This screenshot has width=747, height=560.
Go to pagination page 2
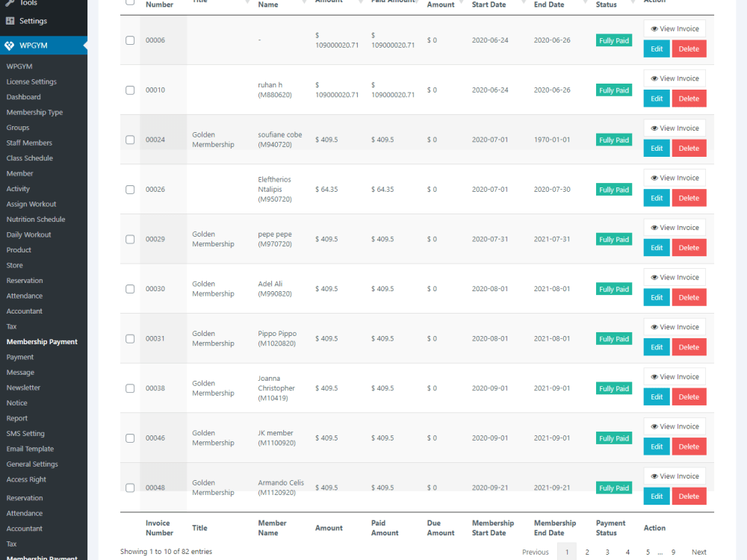click(587, 552)
